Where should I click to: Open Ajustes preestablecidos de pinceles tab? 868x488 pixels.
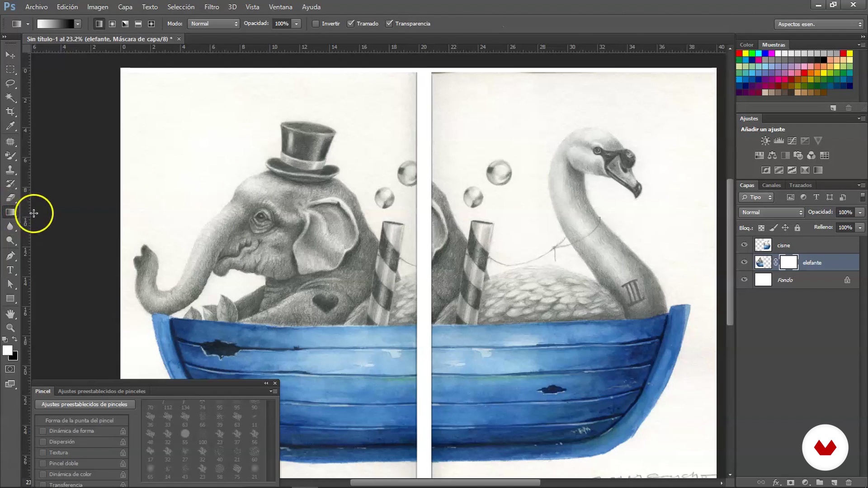click(102, 391)
